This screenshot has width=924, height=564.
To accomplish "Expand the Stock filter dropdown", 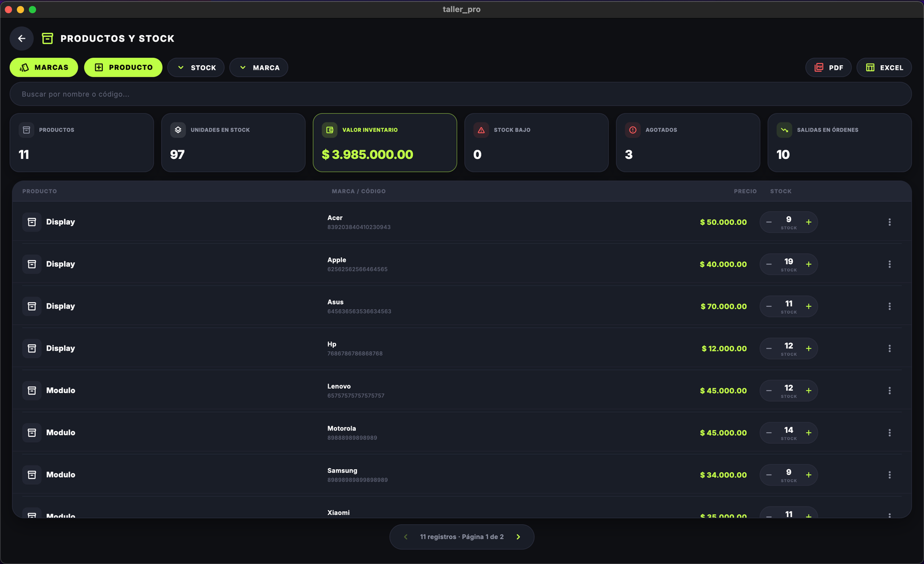I will click(196, 68).
